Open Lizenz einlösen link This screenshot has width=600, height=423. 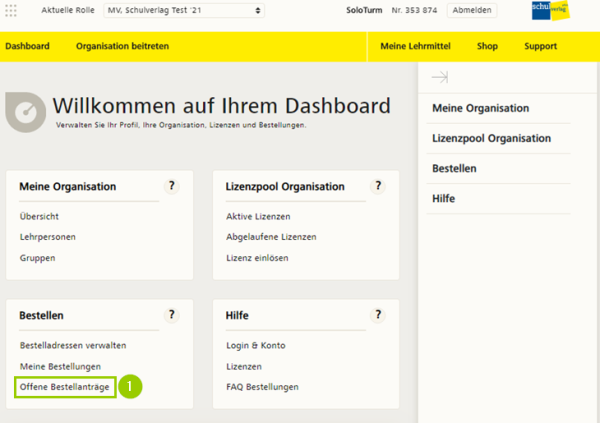257,258
